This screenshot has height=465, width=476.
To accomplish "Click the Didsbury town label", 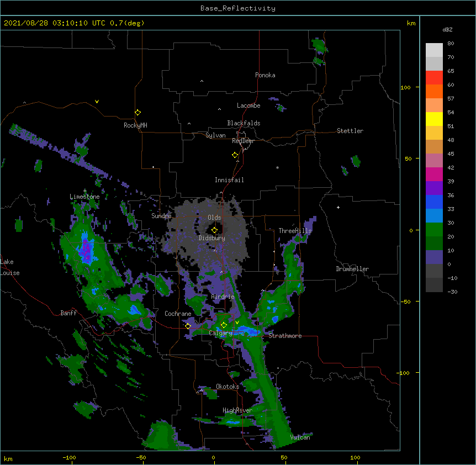I will tap(212, 238).
